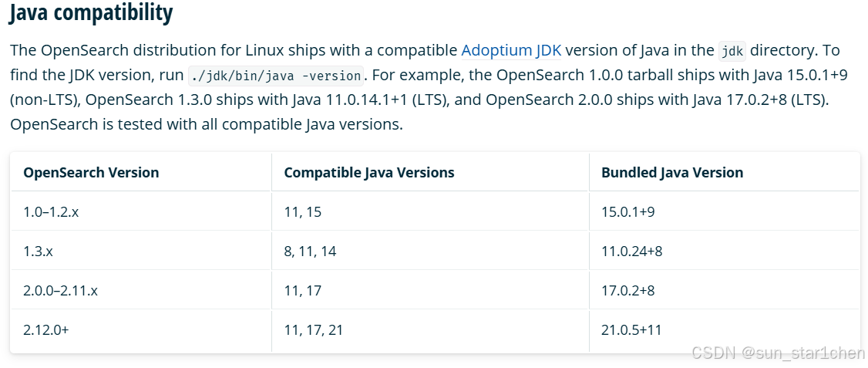Click the Bundled Java Version column header
Image resolution: width=868 pixels, height=368 pixels.
pos(672,173)
